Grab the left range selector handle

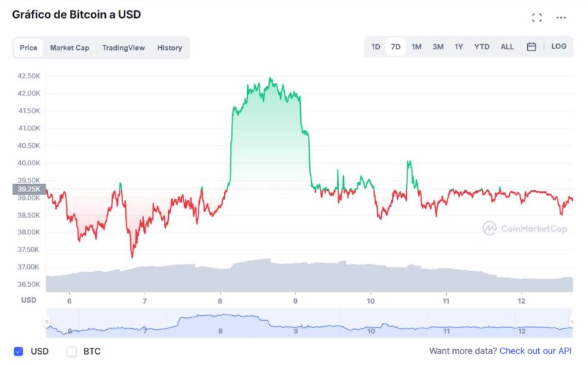46,322
